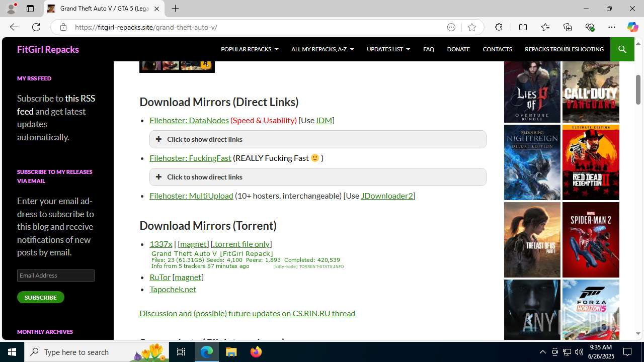644x362 pixels.
Task: Open Contacts page from menu
Action: (x=497, y=49)
